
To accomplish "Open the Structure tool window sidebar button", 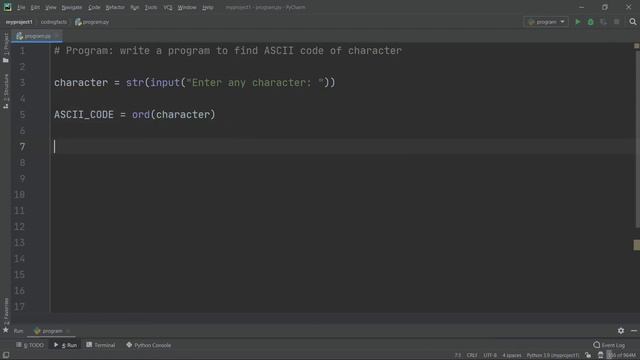I will point(6,91).
